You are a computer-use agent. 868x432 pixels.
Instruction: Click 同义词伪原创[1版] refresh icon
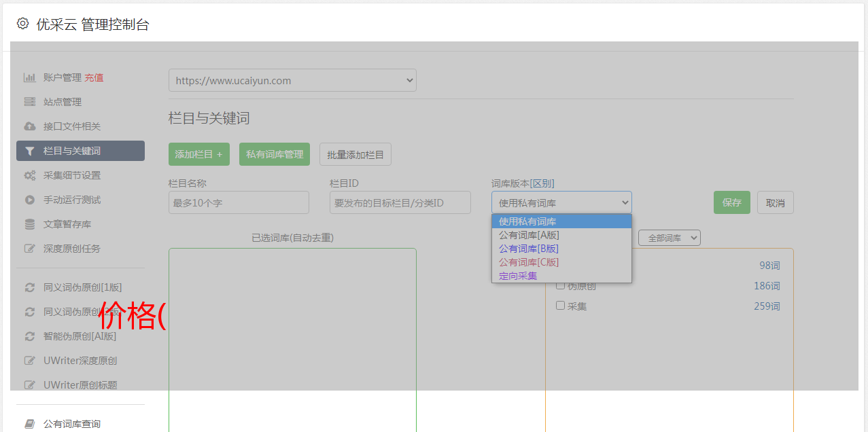coord(29,287)
